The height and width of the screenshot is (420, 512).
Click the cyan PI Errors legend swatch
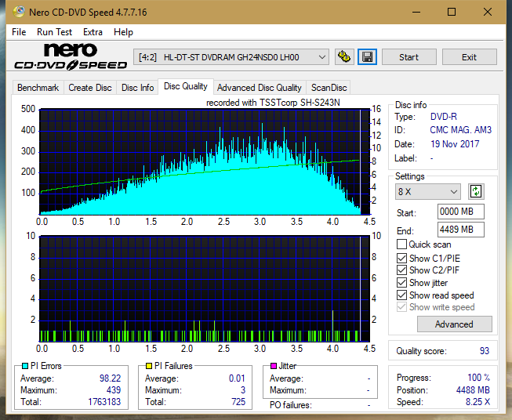pos(24,366)
